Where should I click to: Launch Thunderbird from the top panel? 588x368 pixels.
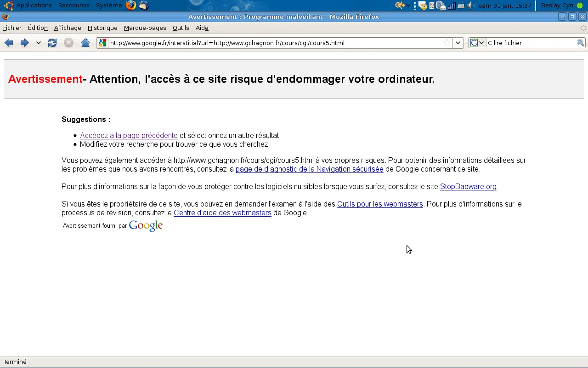click(x=144, y=6)
